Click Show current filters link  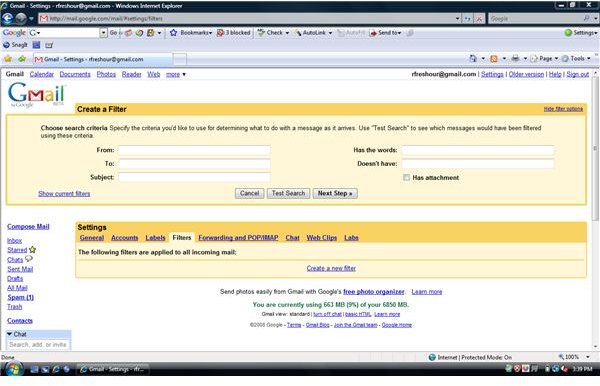[64, 194]
